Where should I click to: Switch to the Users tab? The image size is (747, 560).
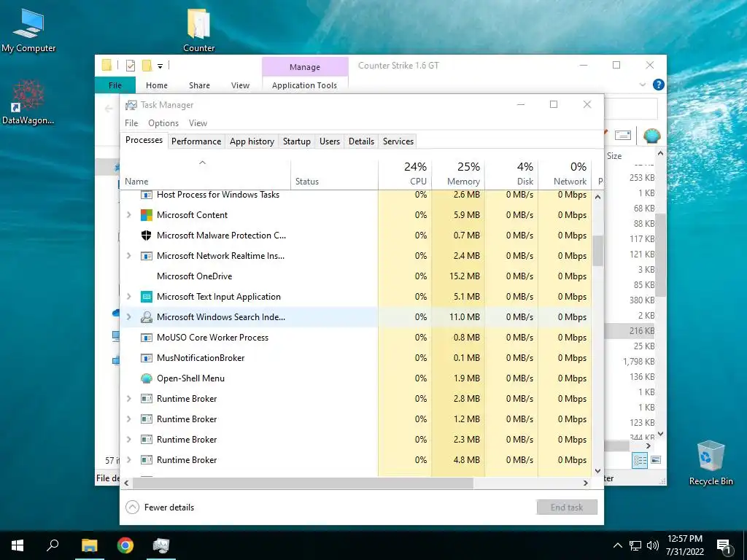click(x=330, y=141)
